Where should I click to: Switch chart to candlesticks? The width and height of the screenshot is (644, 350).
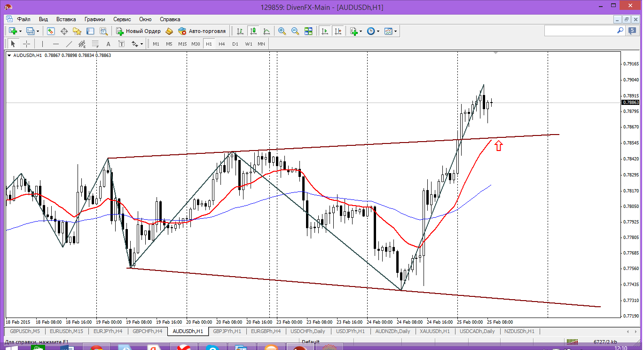[x=253, y=31]
